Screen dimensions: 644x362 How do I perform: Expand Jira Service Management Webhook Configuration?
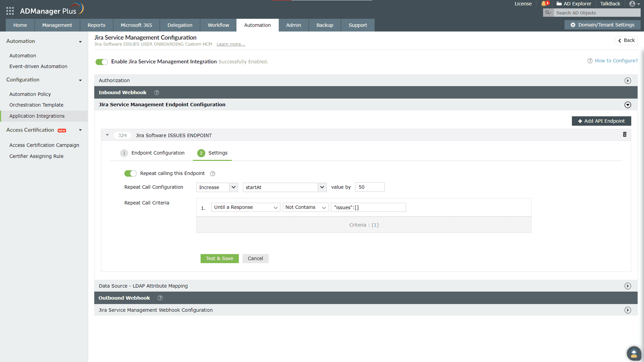coord(628,310)
